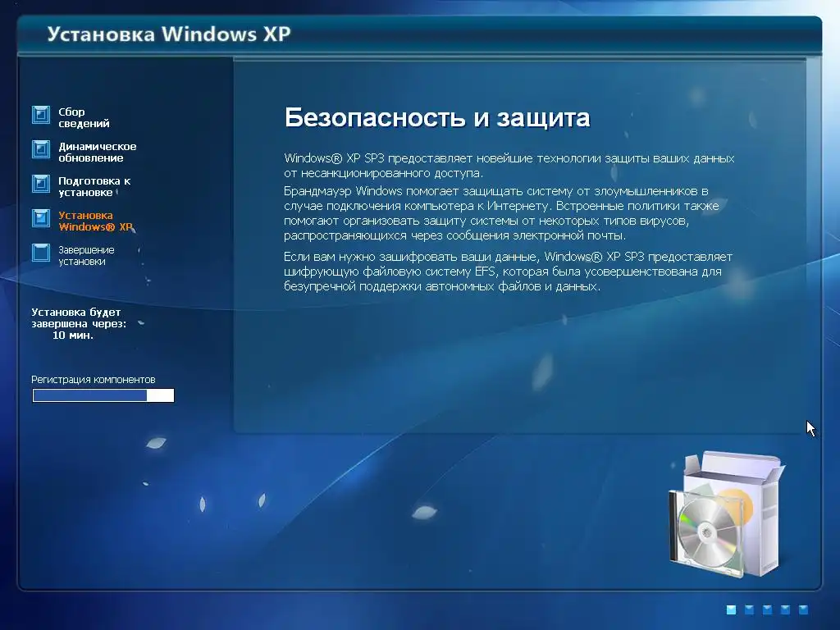
Task: Click the step icon beside Подготовка к установке
Action: pyautogui.click(x=41, y=184)
